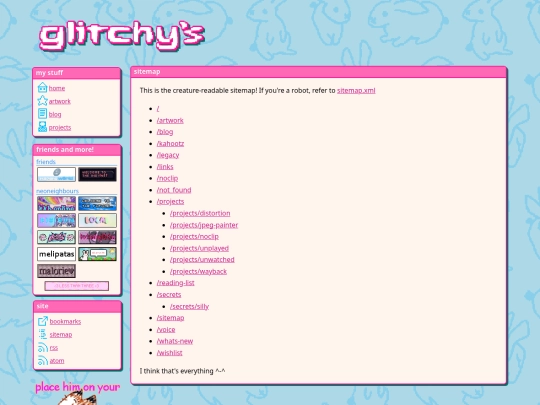Open /sitemap in the sitemap list
Image resolution: width=540 pixels, height=405 pixels.
tap(170, 318)
